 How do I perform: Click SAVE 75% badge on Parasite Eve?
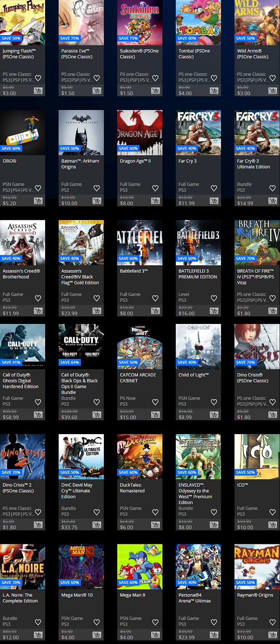pyautogui.click(x=70, y=38)
